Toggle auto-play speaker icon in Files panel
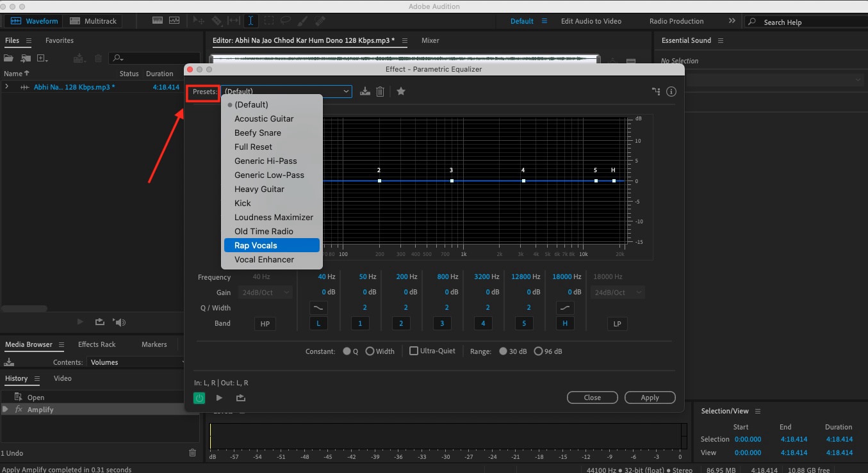Image resolution: width=868 pixels, height=473 pixels. [119, 322]
